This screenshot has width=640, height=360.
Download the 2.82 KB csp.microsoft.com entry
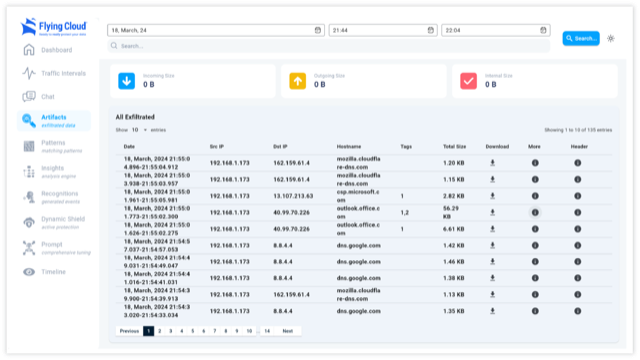point(493,196)
